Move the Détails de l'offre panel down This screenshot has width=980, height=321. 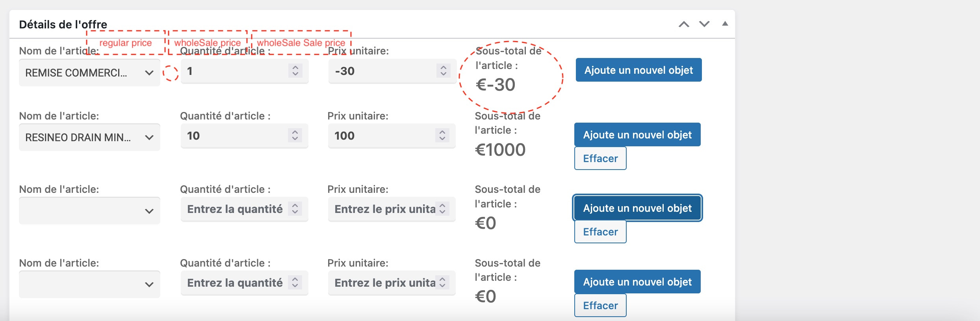(704, 24)
